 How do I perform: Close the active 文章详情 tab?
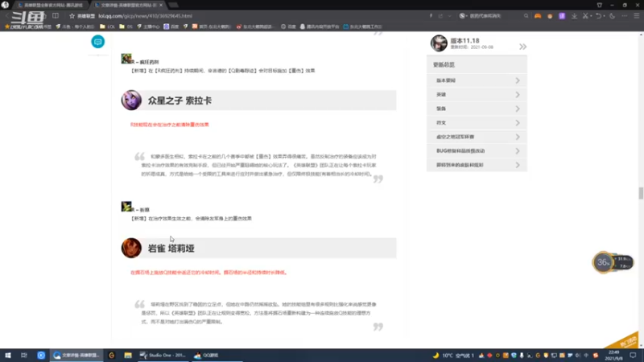[x=161, y=5]
